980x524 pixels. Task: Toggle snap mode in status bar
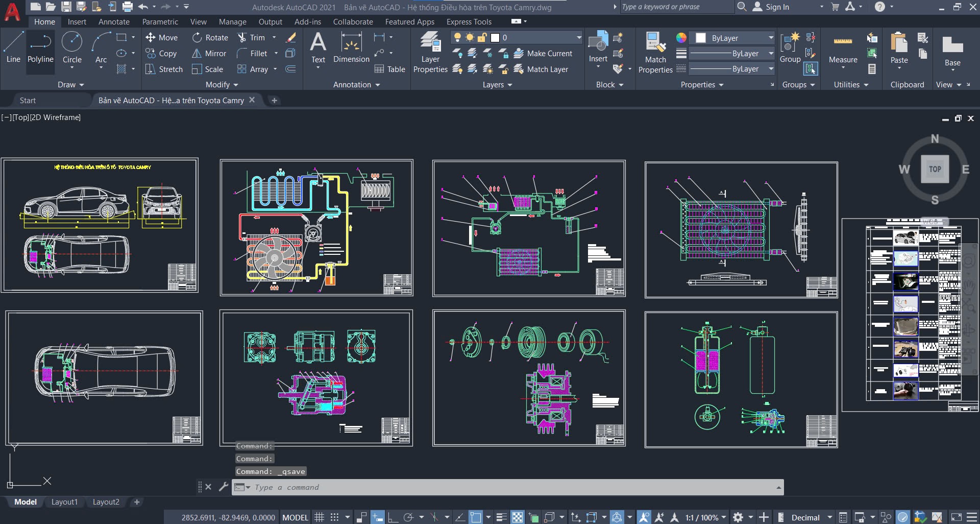point(334,517)
